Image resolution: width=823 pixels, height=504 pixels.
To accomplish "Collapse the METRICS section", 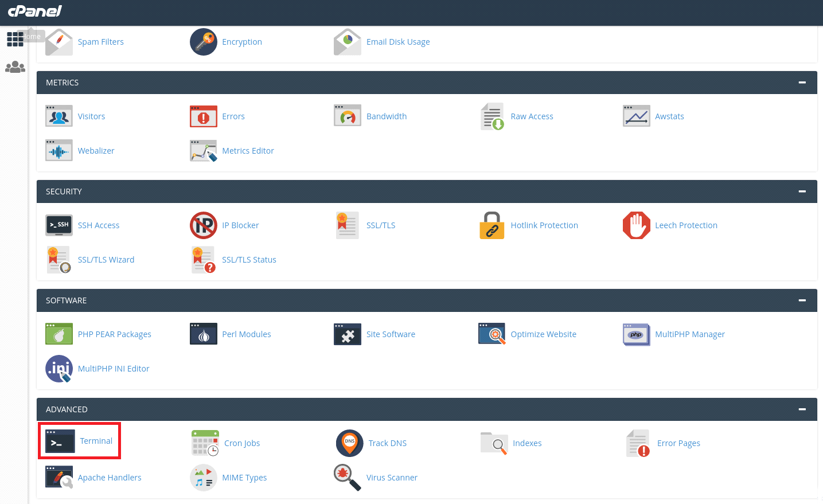I will tap(802, 82).
